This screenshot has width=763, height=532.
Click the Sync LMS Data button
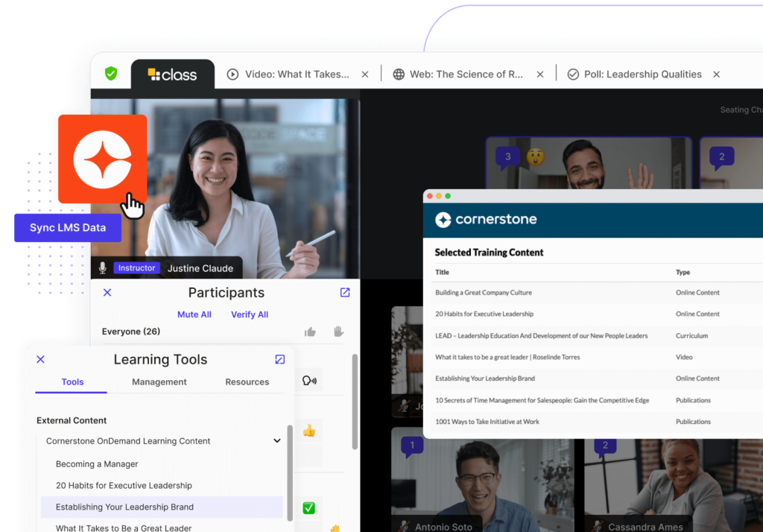(68, 227)
